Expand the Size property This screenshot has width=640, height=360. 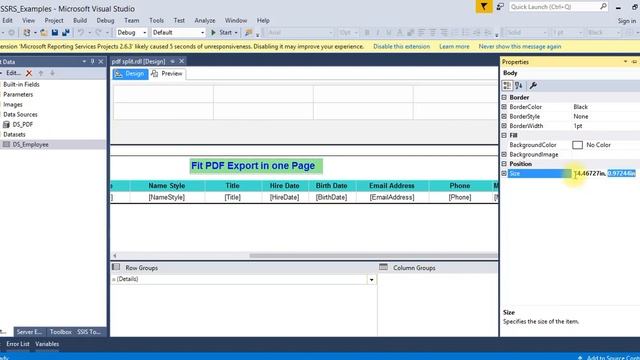click(x=504, y=173)
